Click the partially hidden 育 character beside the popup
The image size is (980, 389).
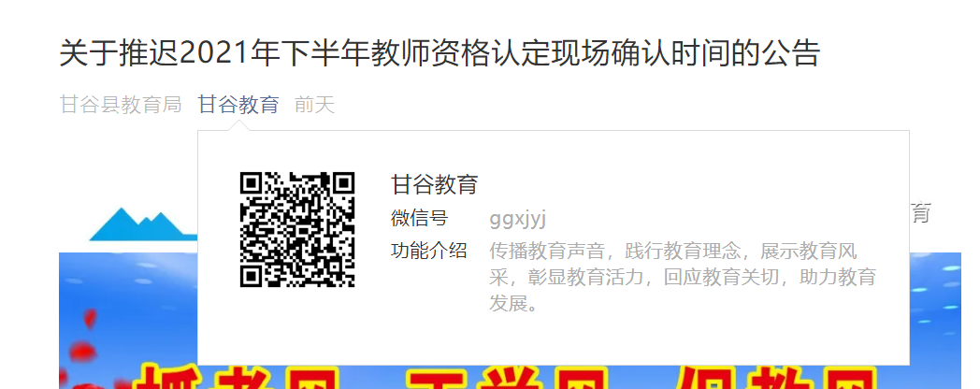click(x=921, y=212)
